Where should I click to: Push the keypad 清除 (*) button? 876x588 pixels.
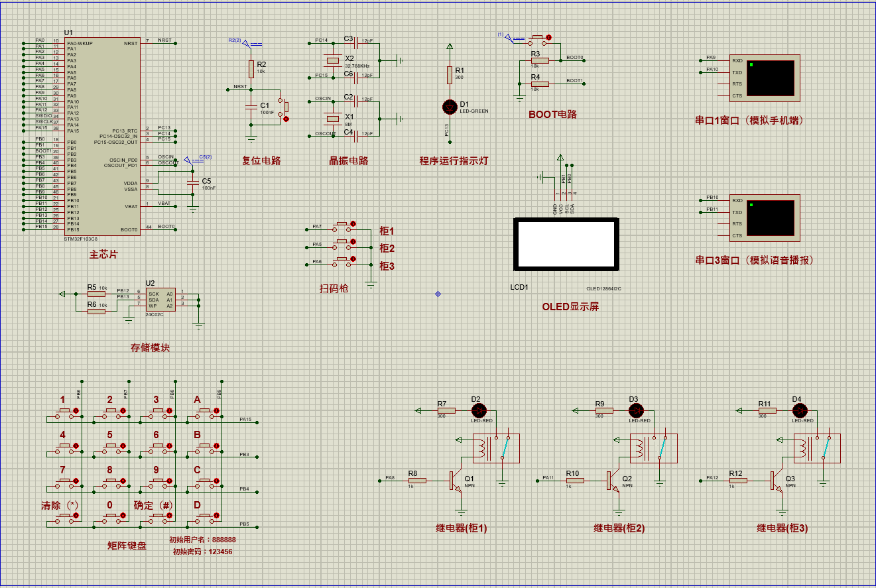(66, 518)
